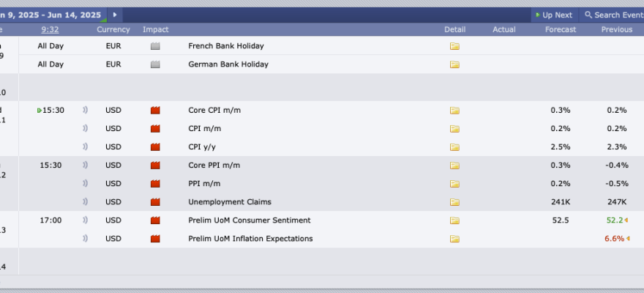
Task: Open detail folder for Unemployment Claims
Action: [x=454, y=201]
